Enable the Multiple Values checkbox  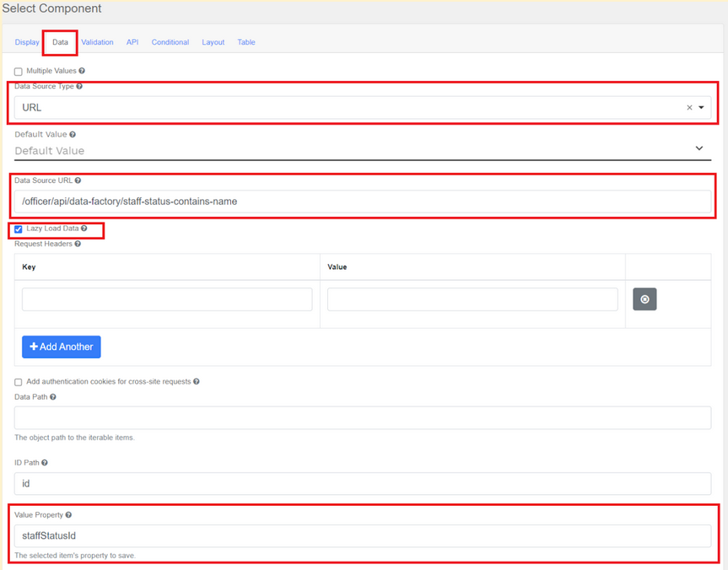(19, 72)
